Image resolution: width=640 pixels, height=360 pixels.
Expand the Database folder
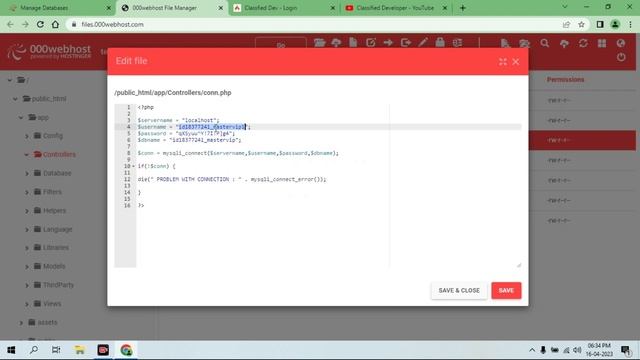[27, 173]
